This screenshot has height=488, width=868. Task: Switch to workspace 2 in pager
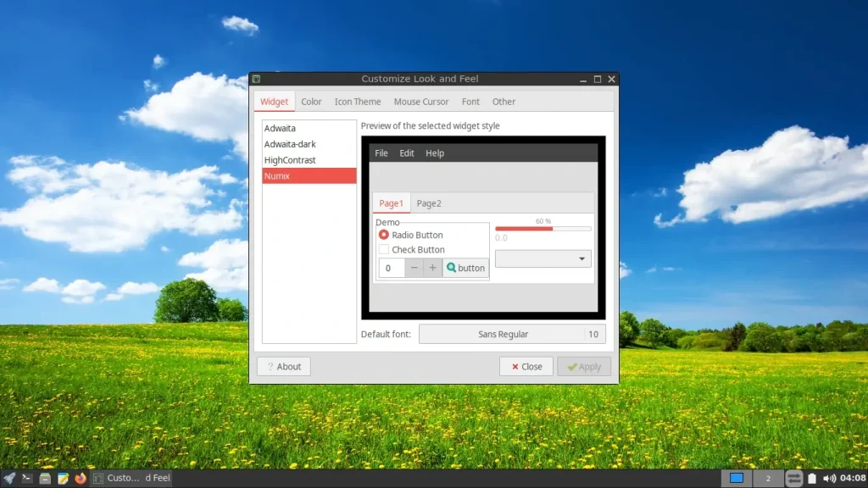(x=768, y=478)
